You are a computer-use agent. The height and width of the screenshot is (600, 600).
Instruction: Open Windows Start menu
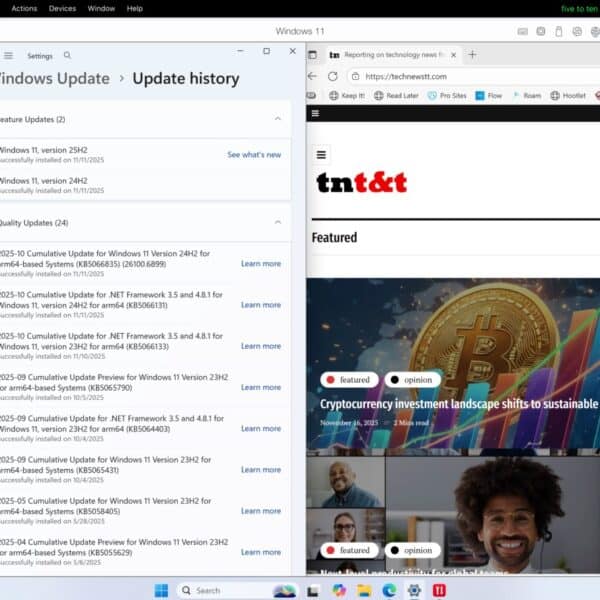point(161,590)
